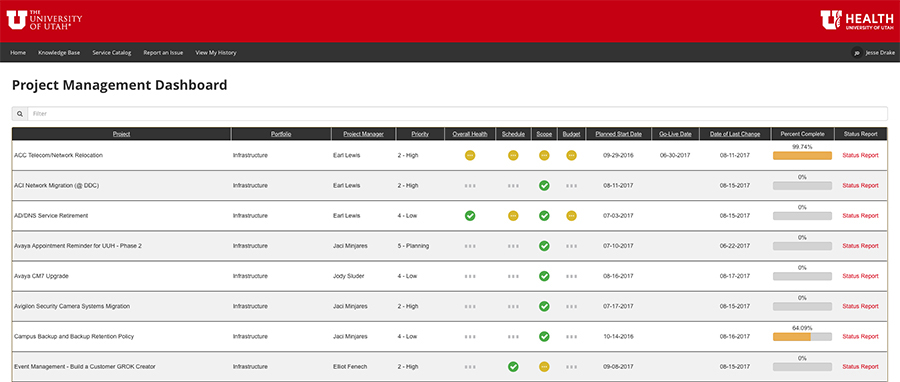Click the University of Utah logo

(x=45, y=20)
